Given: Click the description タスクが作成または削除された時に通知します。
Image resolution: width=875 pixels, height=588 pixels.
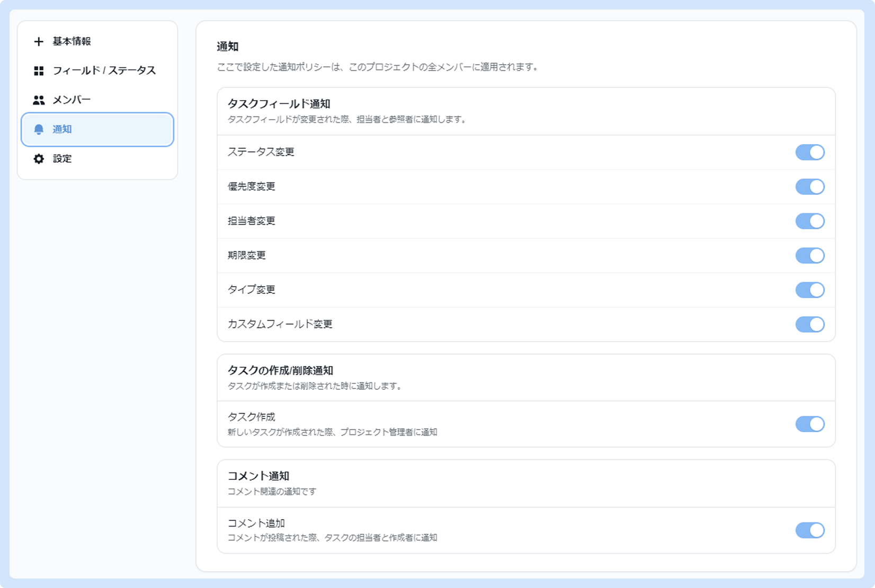Looking at the screenshot, I should [316, 386].
